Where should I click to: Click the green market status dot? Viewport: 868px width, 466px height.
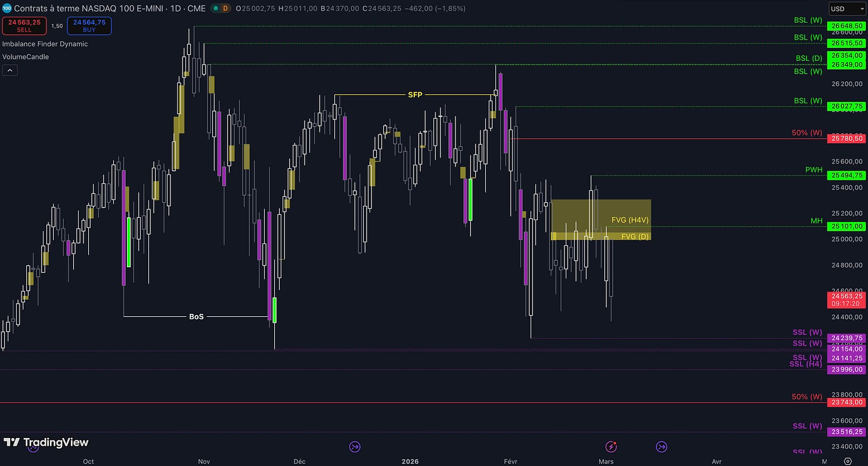pyautogui.click(x=215, y=8)
